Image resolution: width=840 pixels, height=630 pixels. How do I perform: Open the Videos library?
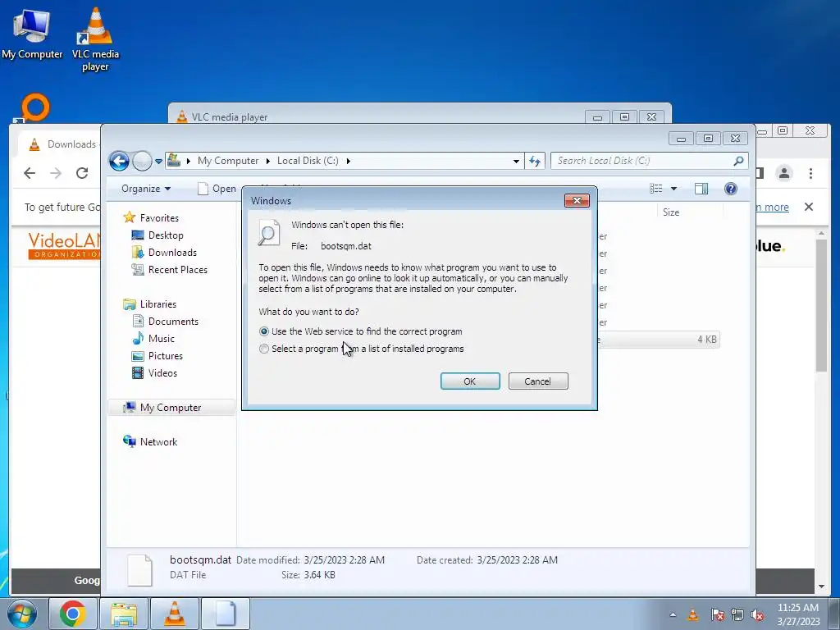click(162, 373)
